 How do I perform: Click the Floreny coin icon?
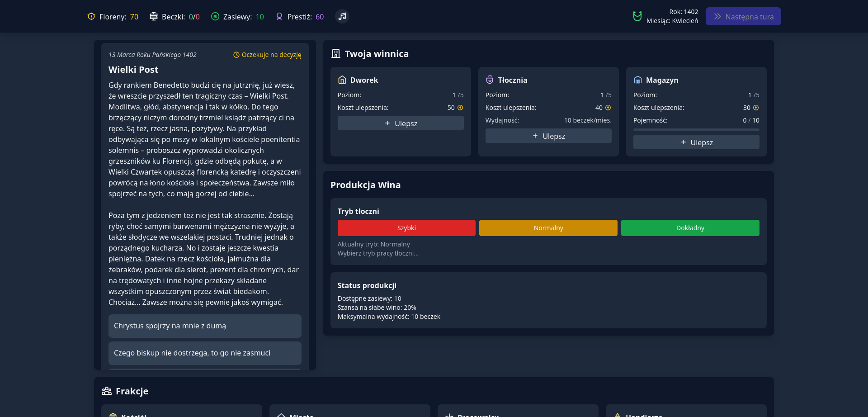tap(91, 17)
